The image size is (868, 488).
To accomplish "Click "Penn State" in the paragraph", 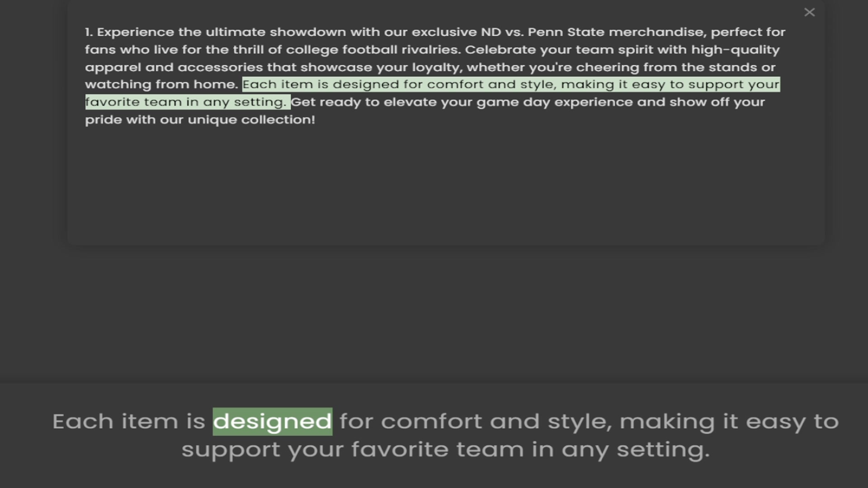I will click(566, 33).
